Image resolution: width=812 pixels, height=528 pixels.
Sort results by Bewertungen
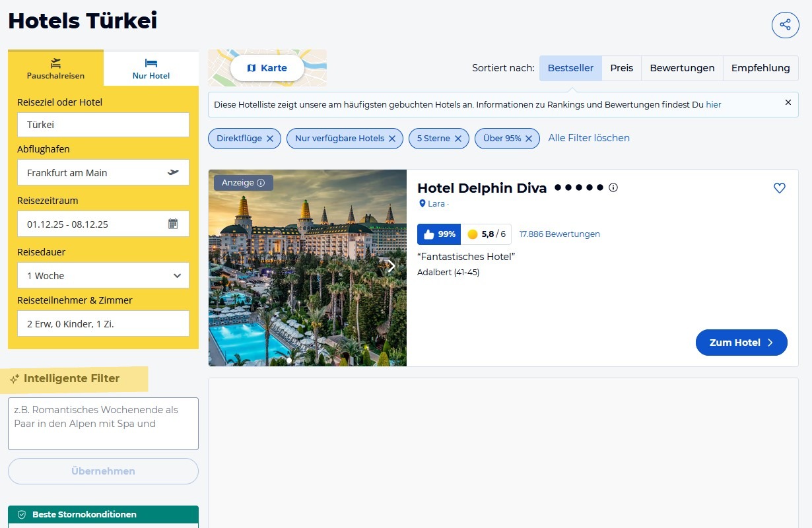coord(682,68)
